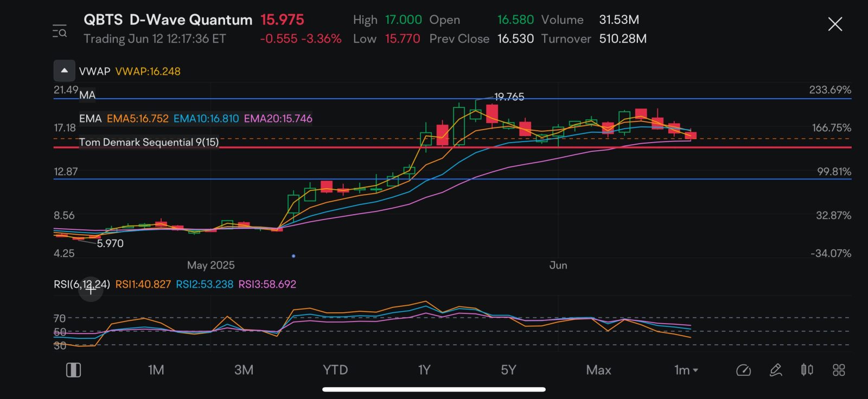
Task: Toggle the side panel layout icon
Action: (73, 370)
